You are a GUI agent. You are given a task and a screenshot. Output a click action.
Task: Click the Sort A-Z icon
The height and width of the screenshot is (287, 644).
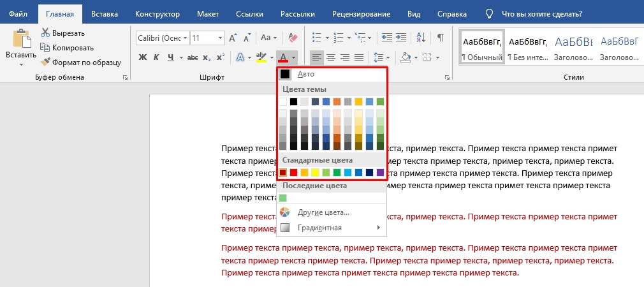[x=422, y=38]
